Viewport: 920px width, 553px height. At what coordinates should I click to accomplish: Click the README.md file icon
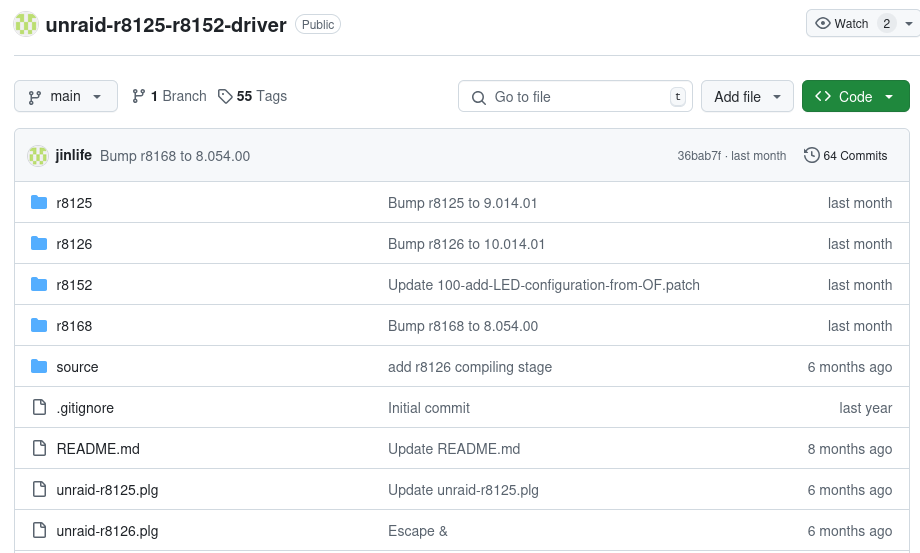[39, 448]
